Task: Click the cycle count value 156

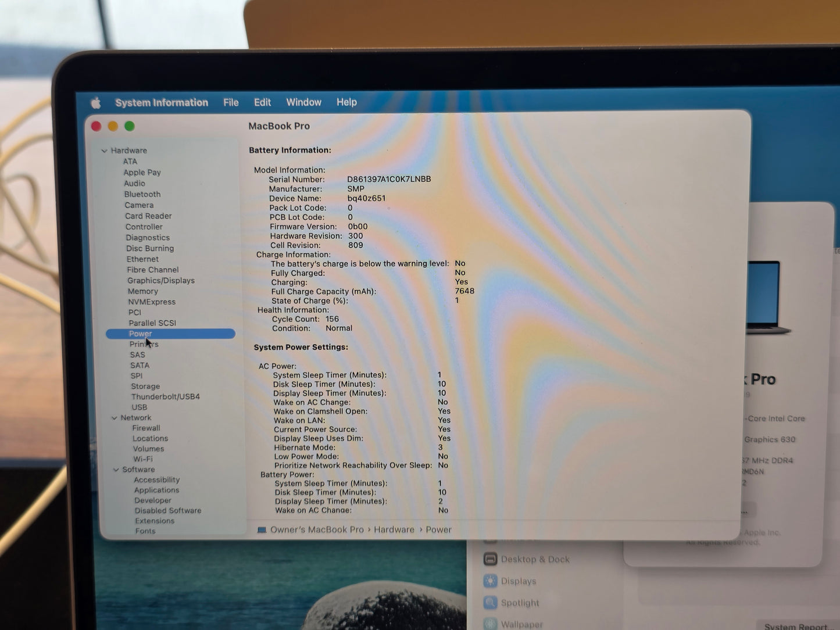Action: [x=332, y=319]
